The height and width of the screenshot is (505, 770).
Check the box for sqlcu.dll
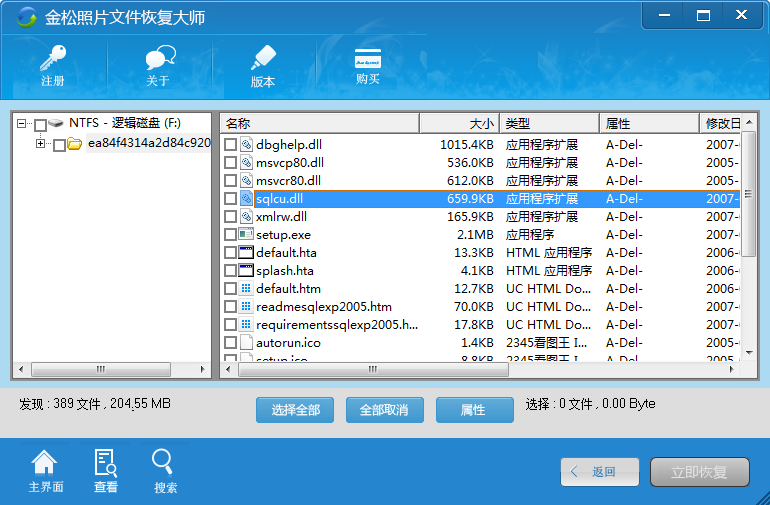pos(230,198)
